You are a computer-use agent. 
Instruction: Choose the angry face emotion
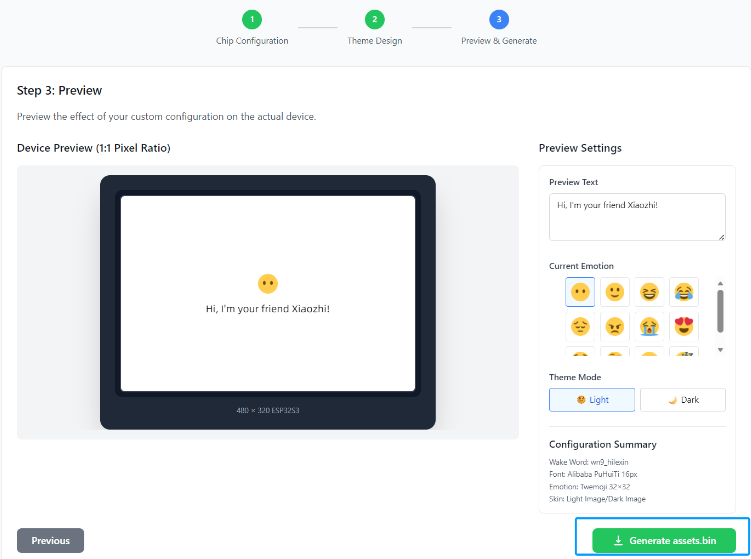(615, 326)
